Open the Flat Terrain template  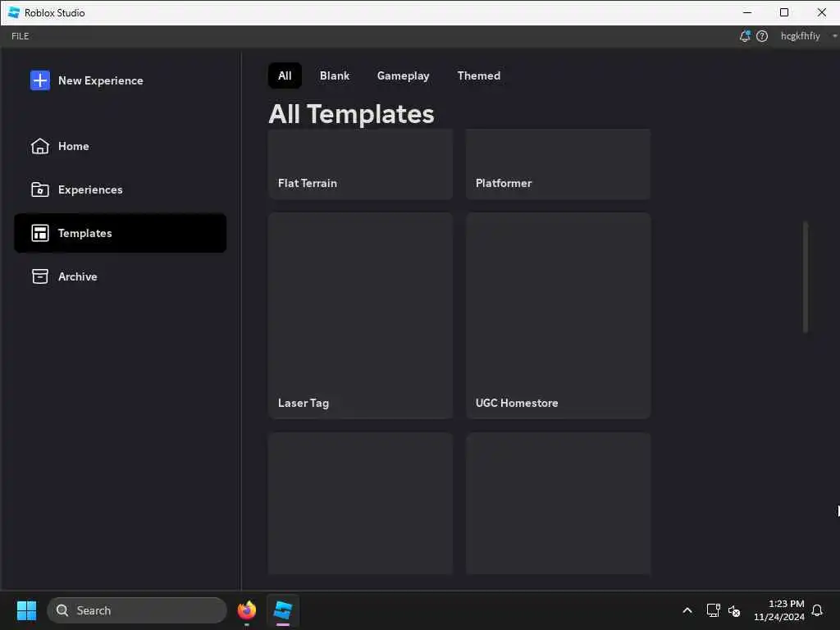(x=361, y=164)
